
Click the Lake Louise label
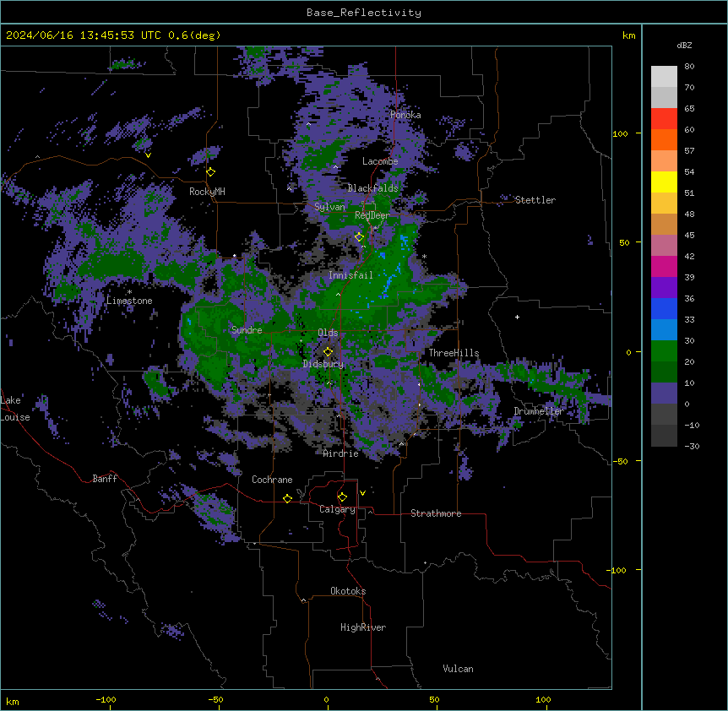point(15,409)
